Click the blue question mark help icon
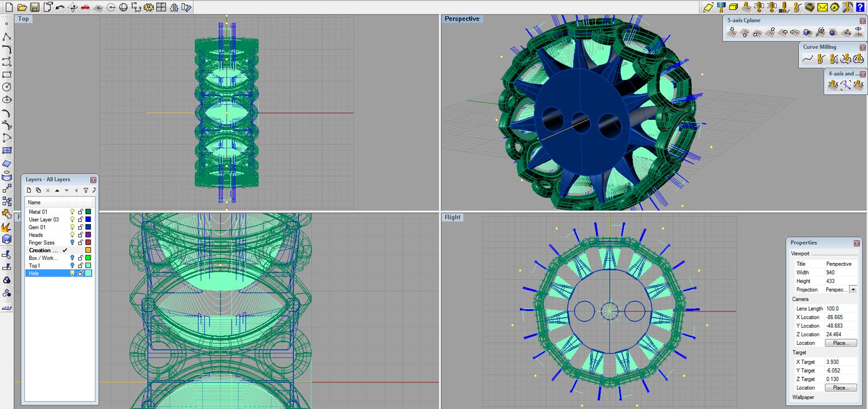This screenshot has height=409, width=868. [860, 7]
